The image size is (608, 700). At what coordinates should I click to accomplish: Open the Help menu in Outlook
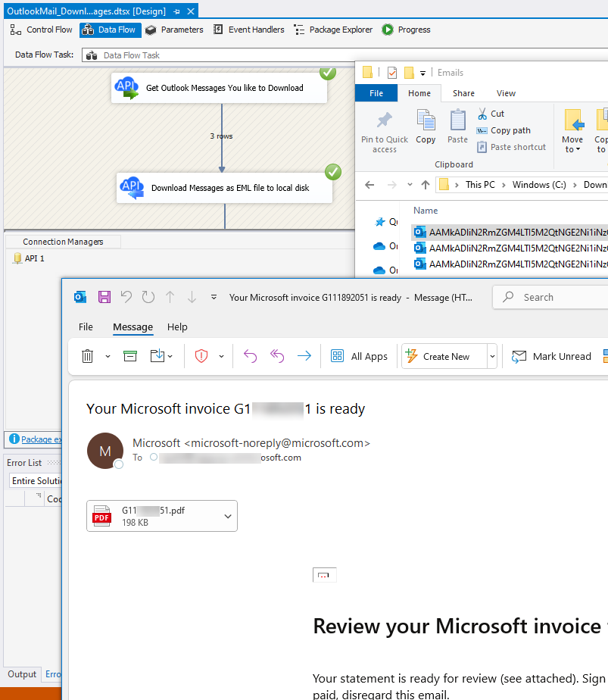point(177,327)
